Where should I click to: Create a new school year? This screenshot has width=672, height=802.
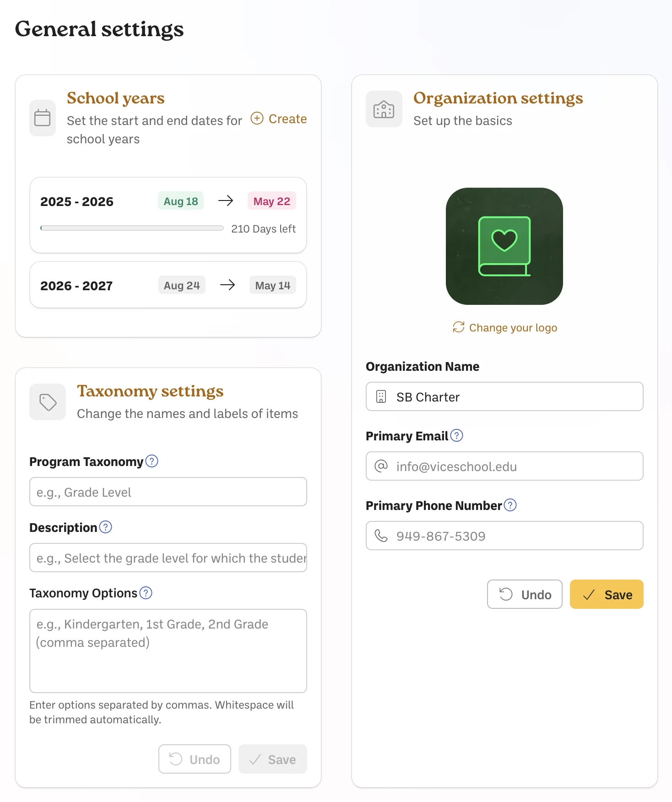[279, 119]
